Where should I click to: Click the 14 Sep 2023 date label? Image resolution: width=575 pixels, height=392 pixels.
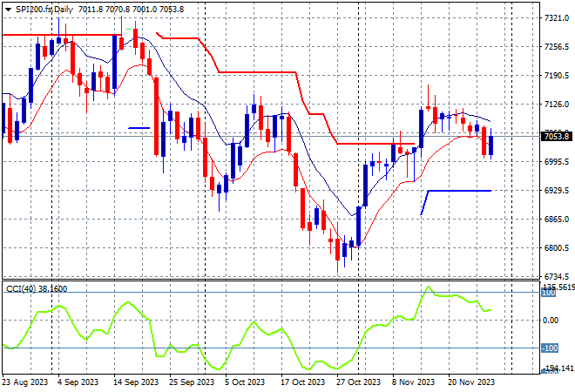(x=136, y=382)
